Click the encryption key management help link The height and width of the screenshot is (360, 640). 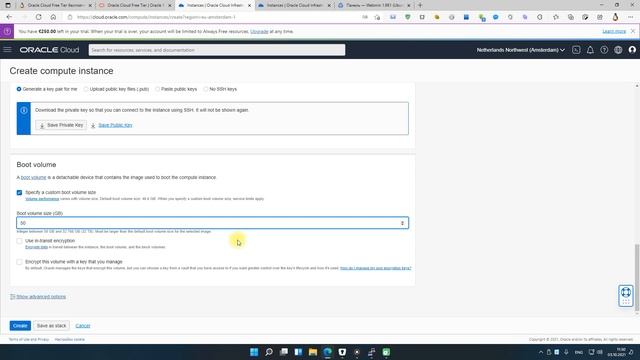click(376, 268)
